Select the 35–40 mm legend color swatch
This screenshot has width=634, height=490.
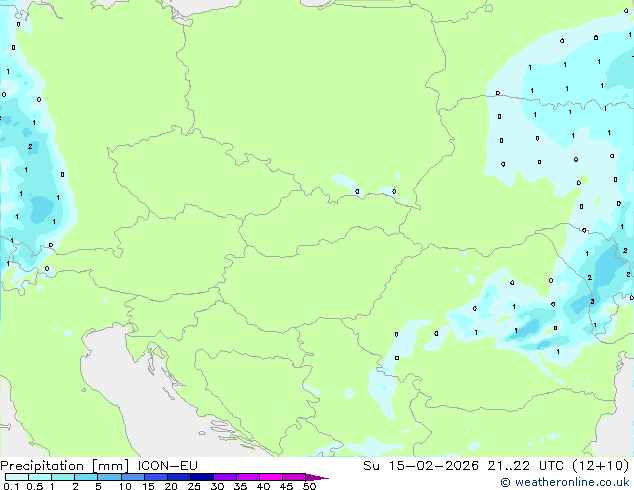point(248,477)
